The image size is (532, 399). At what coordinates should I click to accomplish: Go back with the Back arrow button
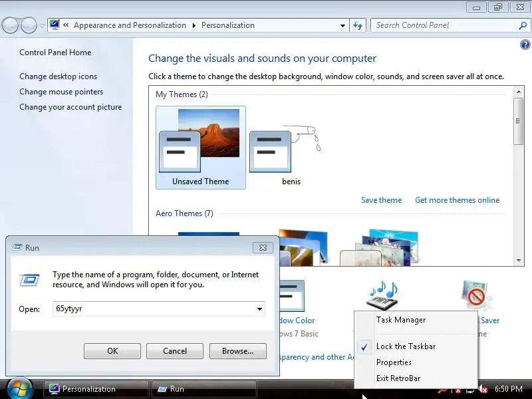(x=10, y=25)
